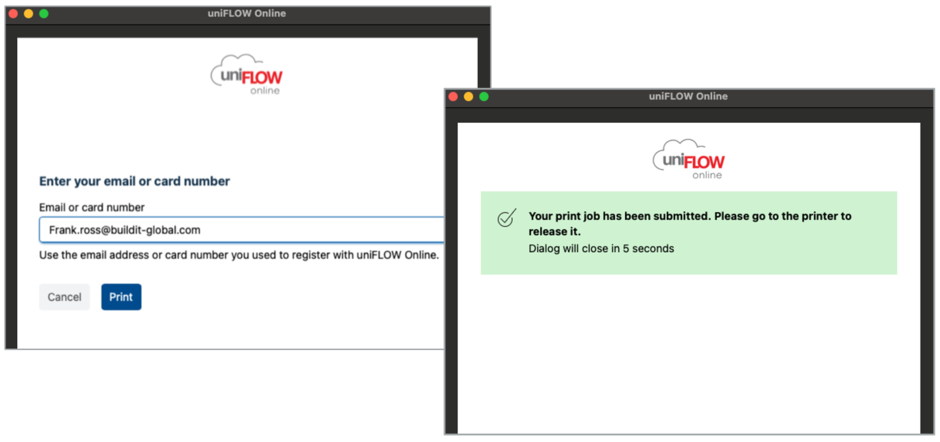This screenshot has width=940, height=442.
Task: Click the 'Enter your email or card number' heading
Action: pos(134,181)
